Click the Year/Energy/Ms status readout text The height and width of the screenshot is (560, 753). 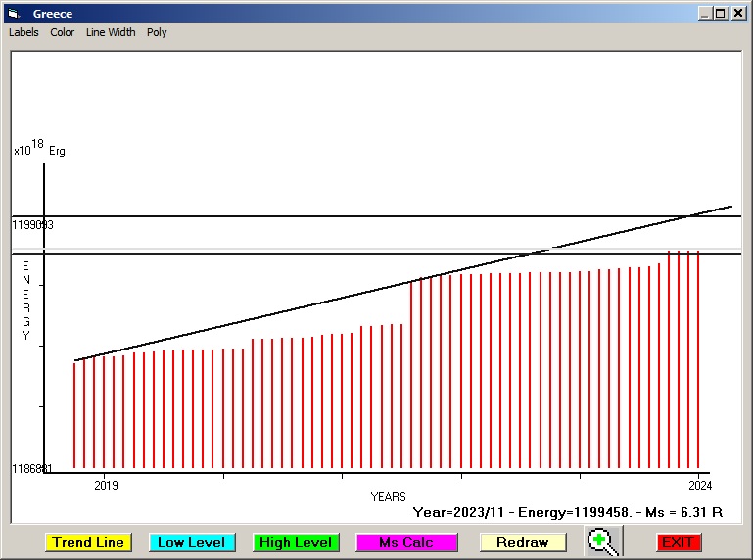click(568, 512)
